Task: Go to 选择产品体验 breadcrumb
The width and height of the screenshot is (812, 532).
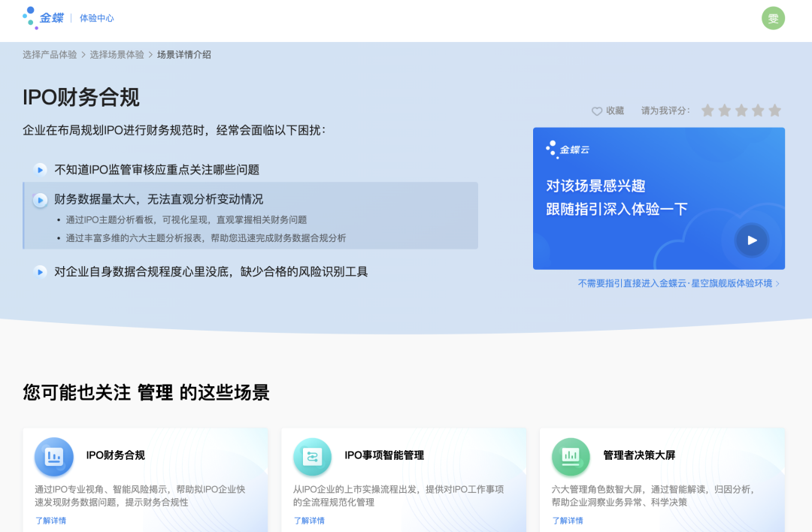Action: click(50, 55)
